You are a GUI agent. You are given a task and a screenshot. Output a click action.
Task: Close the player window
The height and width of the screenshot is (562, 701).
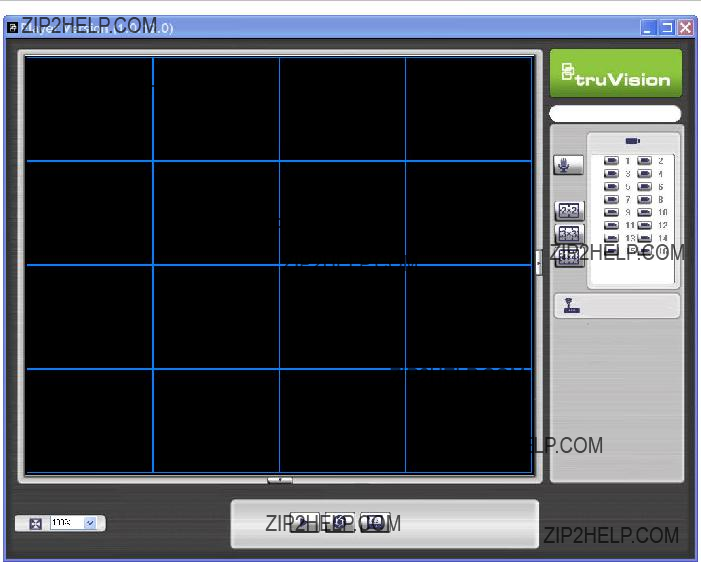(x=685, y=28)
